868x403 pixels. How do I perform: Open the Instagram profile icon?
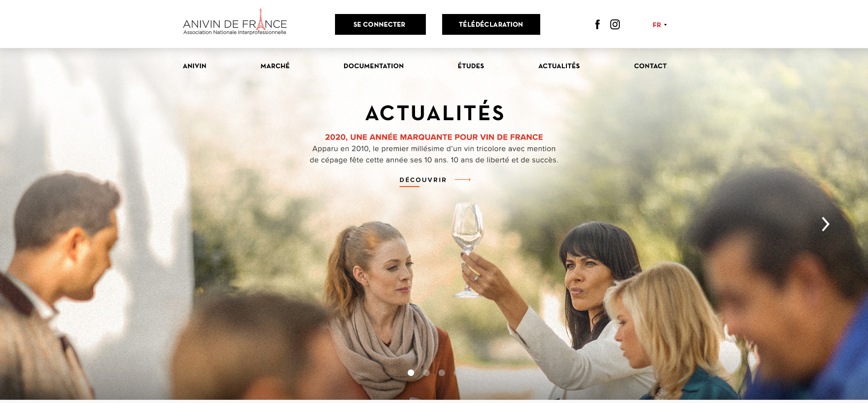pos(615,24)
